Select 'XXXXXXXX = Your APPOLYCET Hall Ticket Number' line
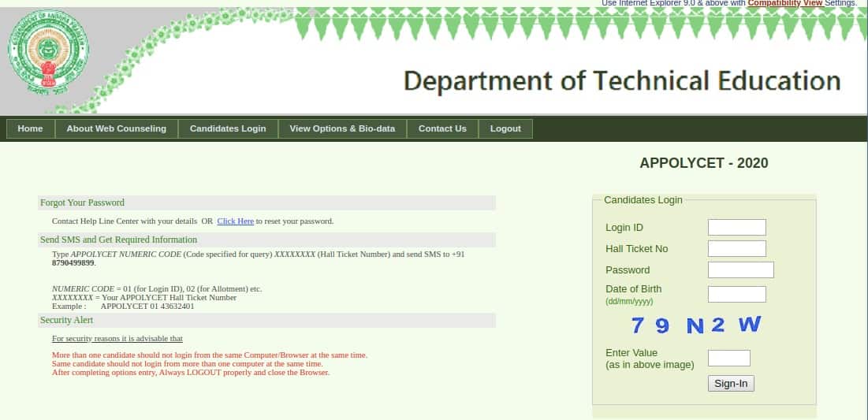Screen dimensions: 868x420 [144, 298]
